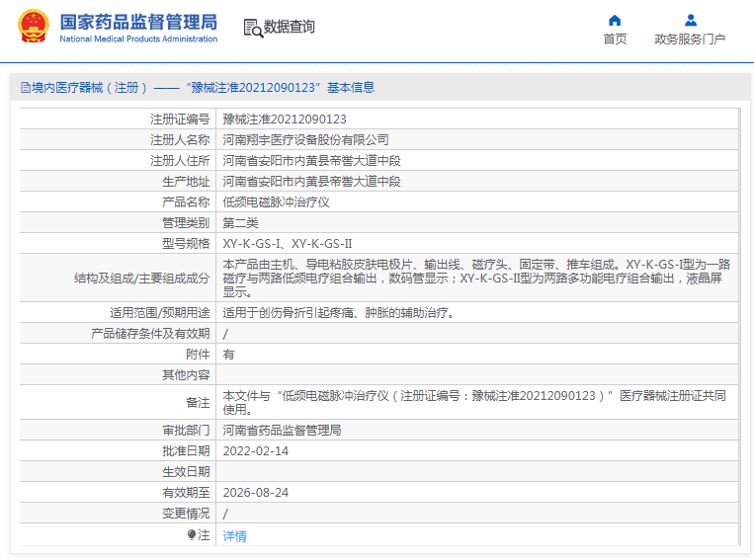Click the lightbulb icon beside 注
The width and height of the screenshot is (754, 560).
click(x=192, y=534)
